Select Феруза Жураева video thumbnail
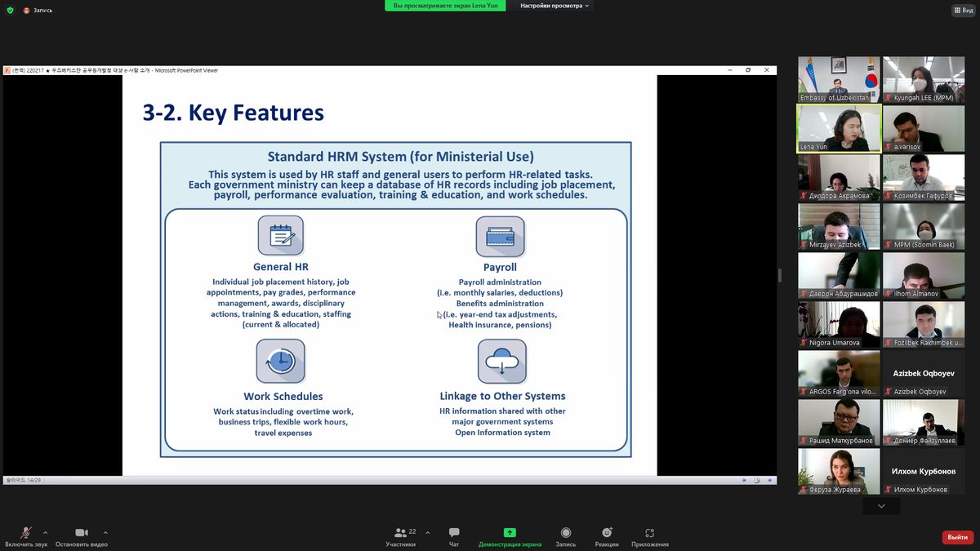 (x=838, y=471)
